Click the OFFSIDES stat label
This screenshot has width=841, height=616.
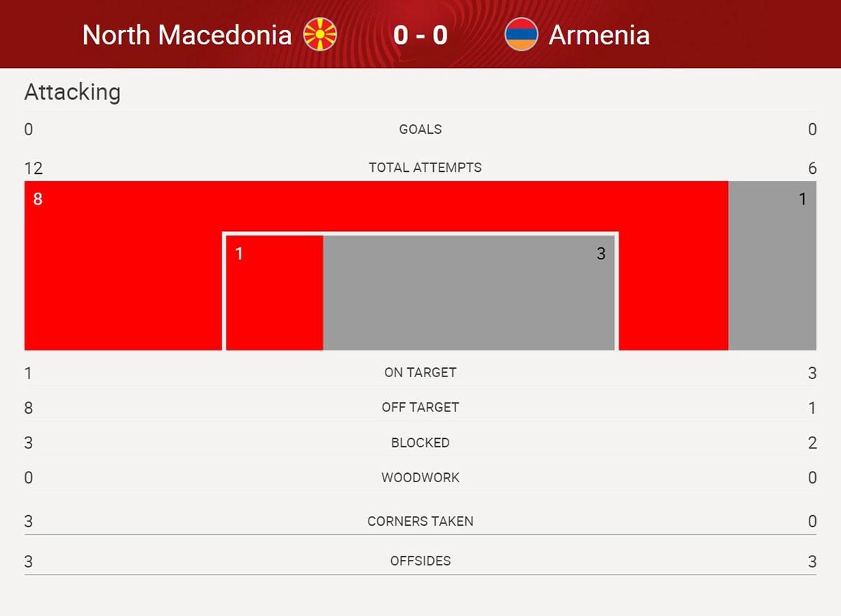[420, 561]
